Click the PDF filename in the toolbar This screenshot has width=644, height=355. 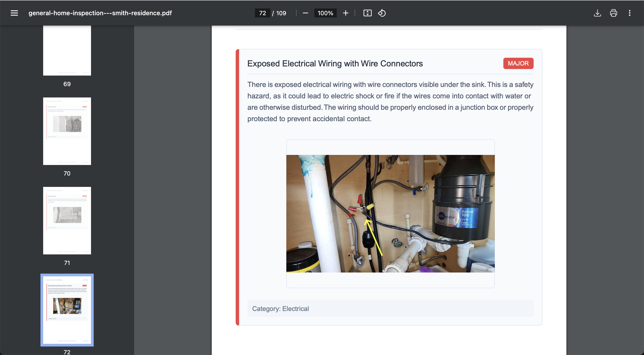click(100, 13)
